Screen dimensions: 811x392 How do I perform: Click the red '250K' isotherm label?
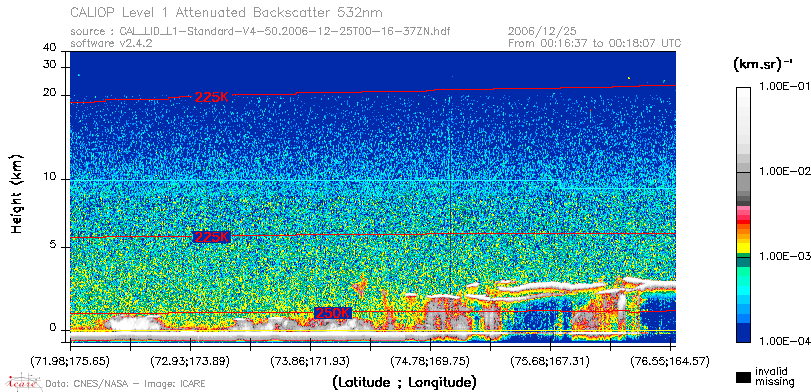[x=333, y=313]
